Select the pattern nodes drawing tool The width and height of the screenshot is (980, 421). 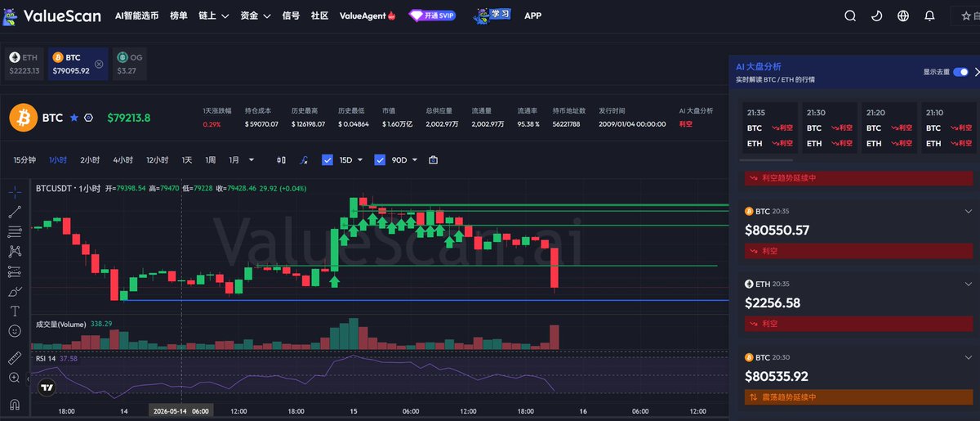pos(15,252)
